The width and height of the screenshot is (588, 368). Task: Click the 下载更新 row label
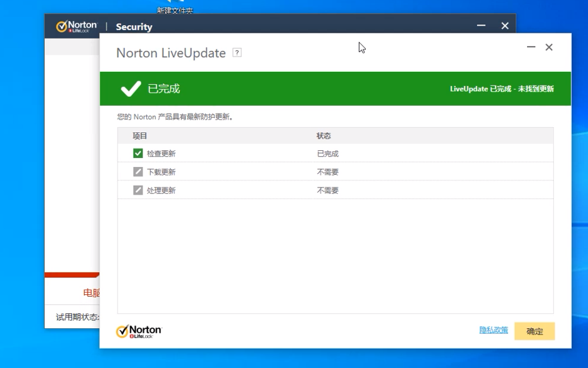(x=161, y=172)
